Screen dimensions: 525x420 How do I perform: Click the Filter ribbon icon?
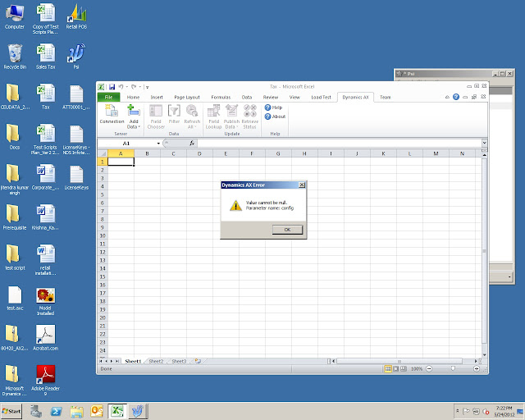pos(174,114)
